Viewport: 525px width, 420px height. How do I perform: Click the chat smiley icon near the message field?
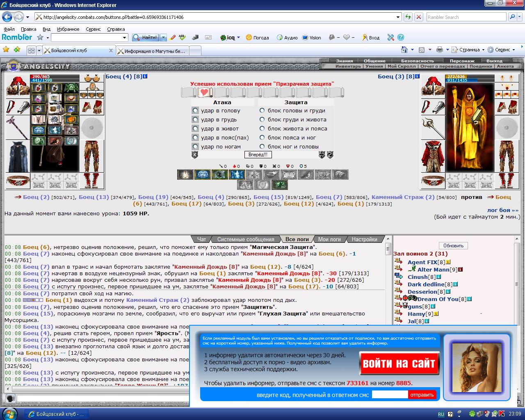(x=11, y=398)
